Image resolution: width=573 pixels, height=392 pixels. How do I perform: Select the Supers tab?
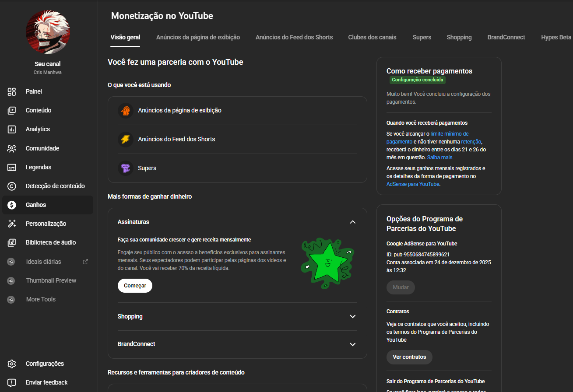click(x=422, y=37)
